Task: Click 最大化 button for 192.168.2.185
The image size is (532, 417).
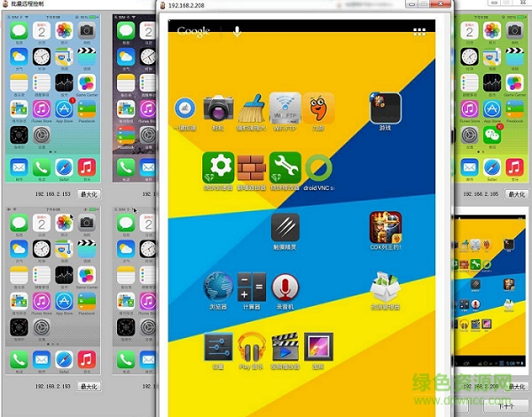Action: (x=517, y=194)
